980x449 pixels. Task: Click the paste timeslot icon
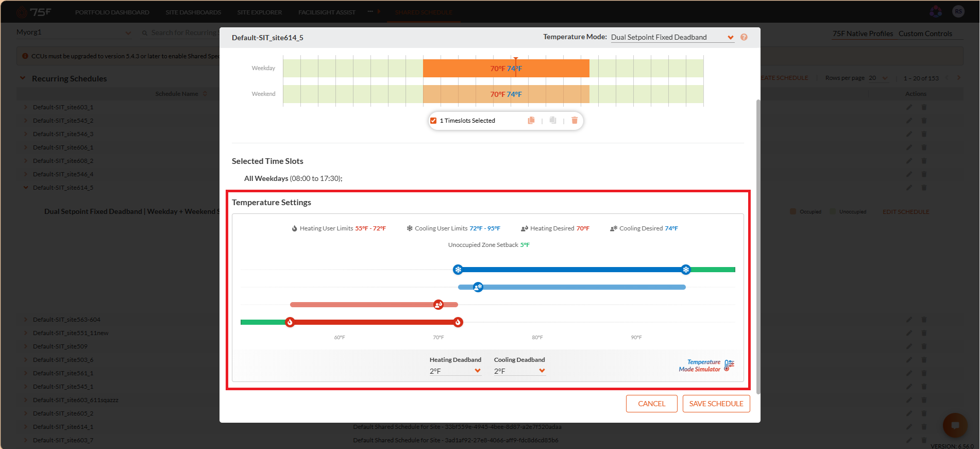(x=553, y=121)
